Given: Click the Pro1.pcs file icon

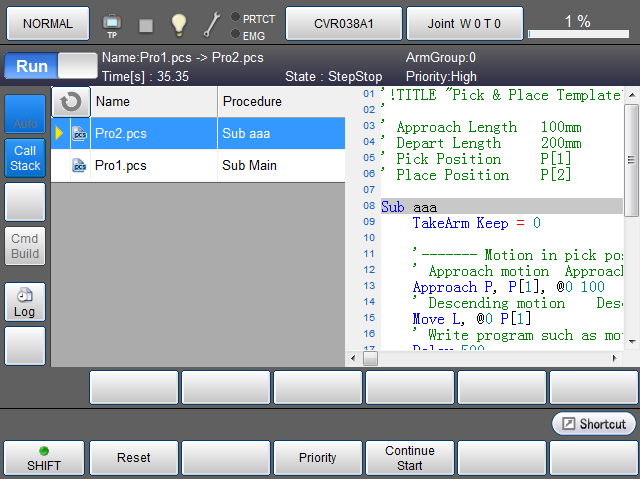Looking at the screenshot, I should coord(79,165).
